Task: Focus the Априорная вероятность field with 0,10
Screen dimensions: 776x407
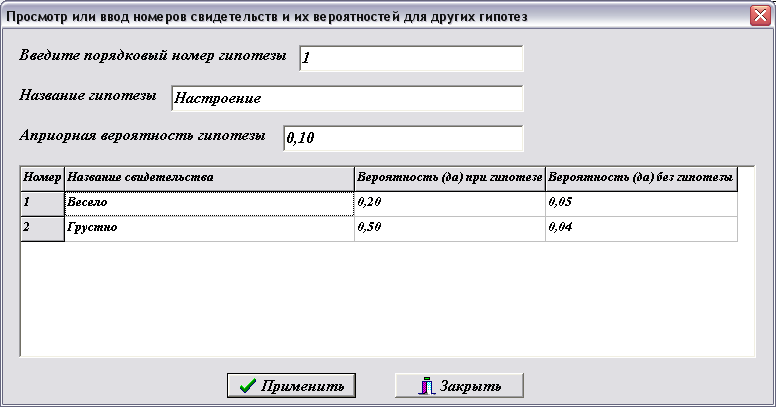Action: (403, 138)
